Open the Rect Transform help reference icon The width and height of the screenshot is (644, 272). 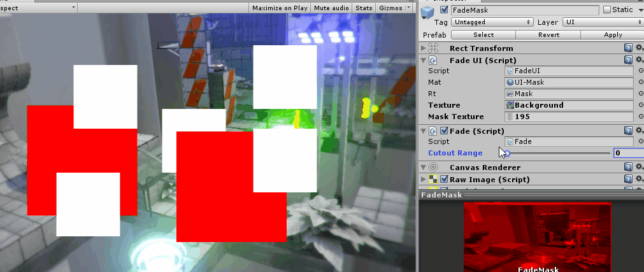point(628,48)
